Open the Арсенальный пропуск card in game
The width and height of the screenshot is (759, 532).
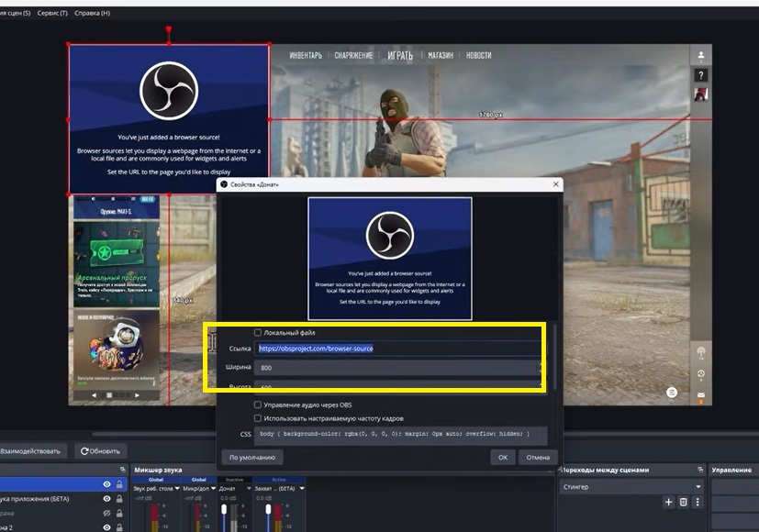click(x=117, y=263)
